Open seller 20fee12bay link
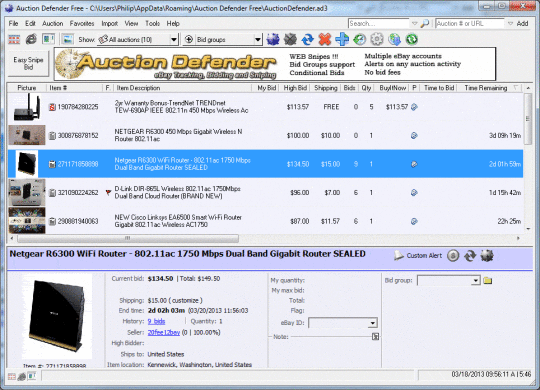Screen dimensions: 540x390 (x=164, y=332)
